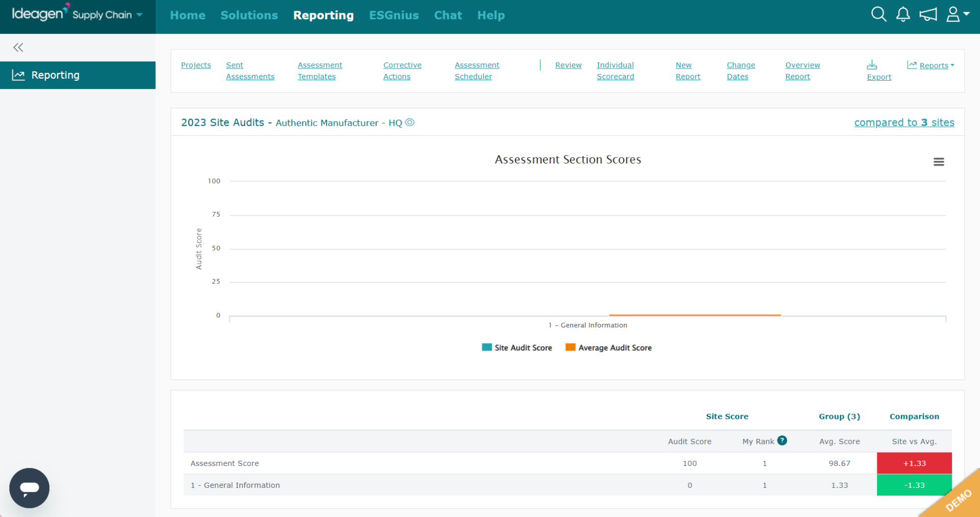Click the 98.67 average score cell

point(840,463)
